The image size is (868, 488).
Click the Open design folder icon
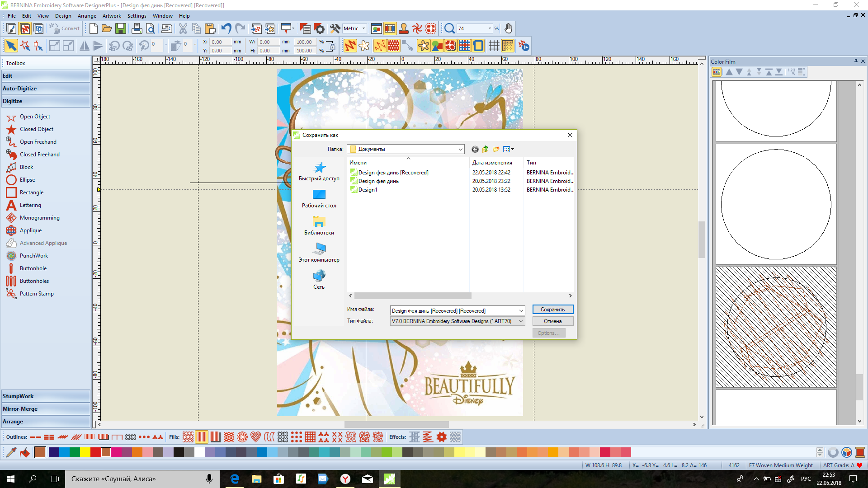[x=107, y=29]
